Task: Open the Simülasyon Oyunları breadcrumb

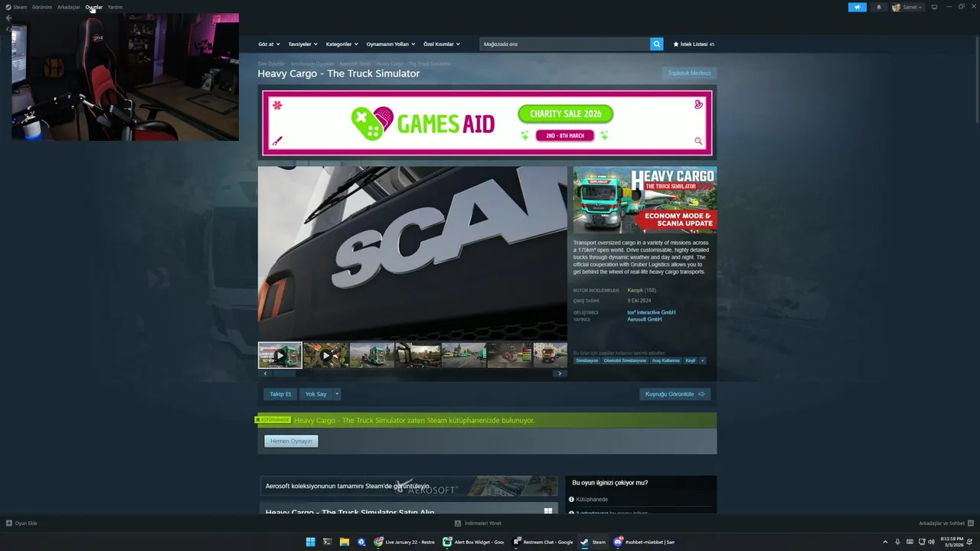Action: pos(312,64)
